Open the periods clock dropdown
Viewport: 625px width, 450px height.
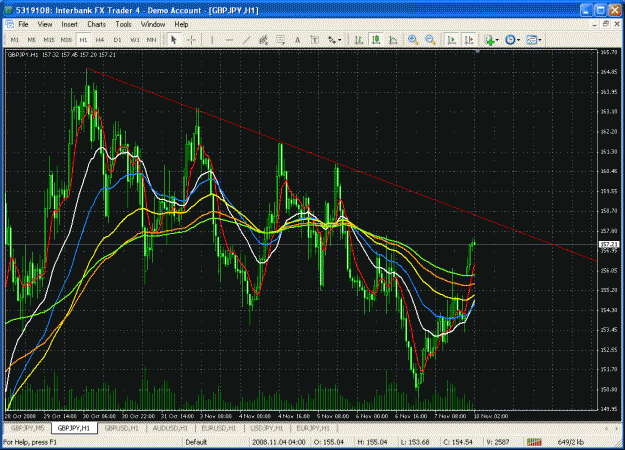pyautogui.click(x=512, y=40)
